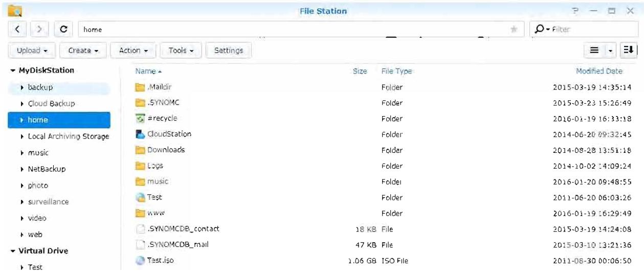Select the CloudStation folder icon
Viewport: 644px width, 272px height.
[x=140, y=134]
